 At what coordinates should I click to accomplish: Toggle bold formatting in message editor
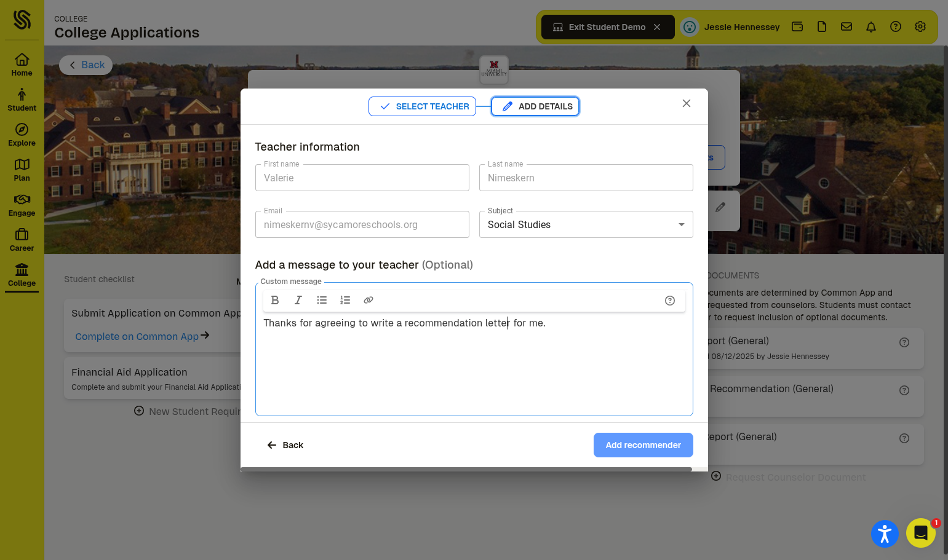[x=275, y=300]
